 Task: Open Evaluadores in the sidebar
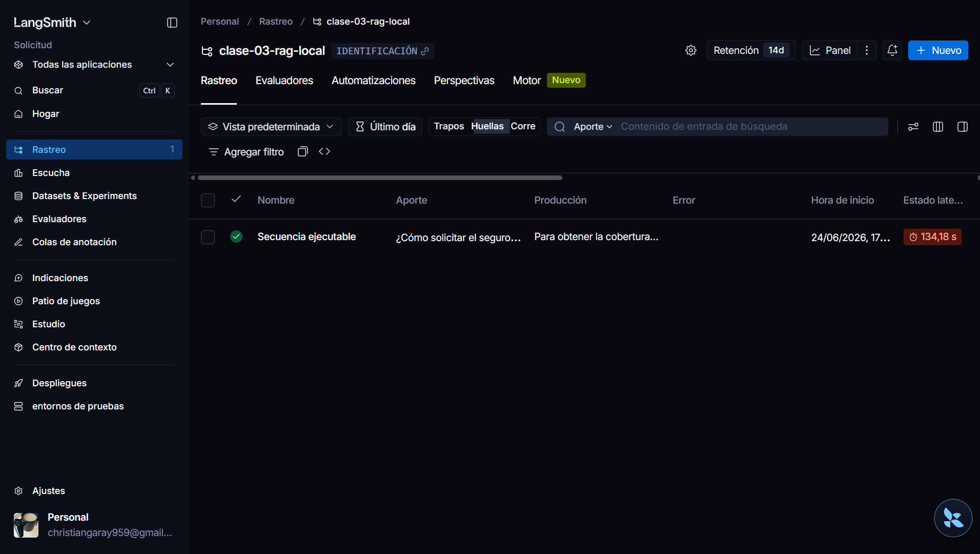pos(94,219)
